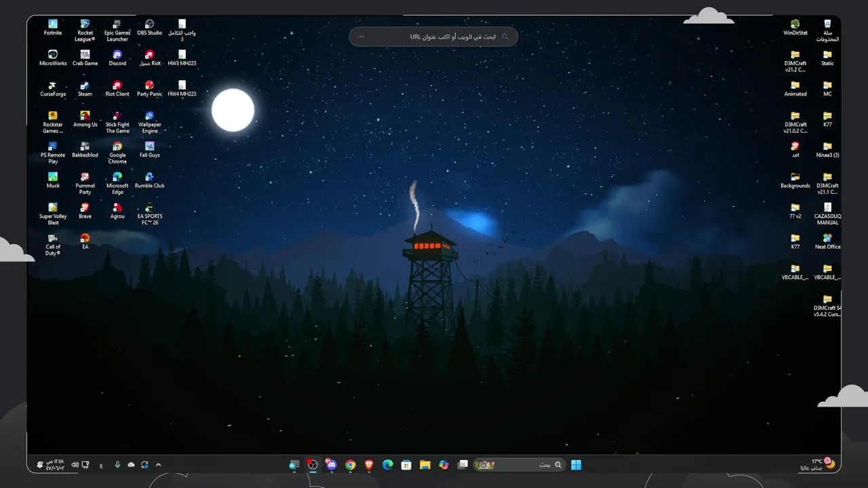Click the Call of Duty icon
The image size is (868, 488).
click(53, 244)
